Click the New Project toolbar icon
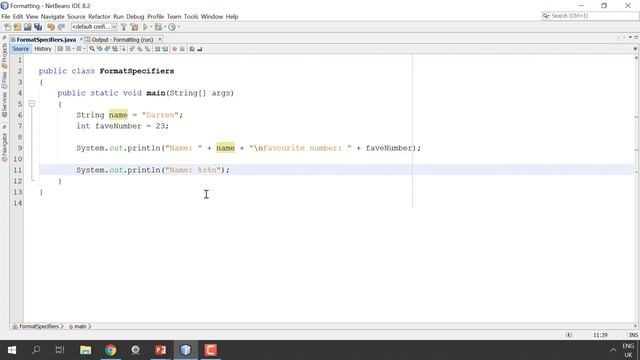The height and width of the screenshot is (360, 640). (17, 27)
